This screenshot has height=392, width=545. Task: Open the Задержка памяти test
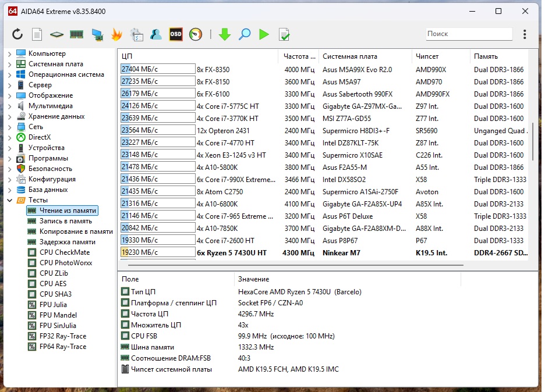[68, 242]
